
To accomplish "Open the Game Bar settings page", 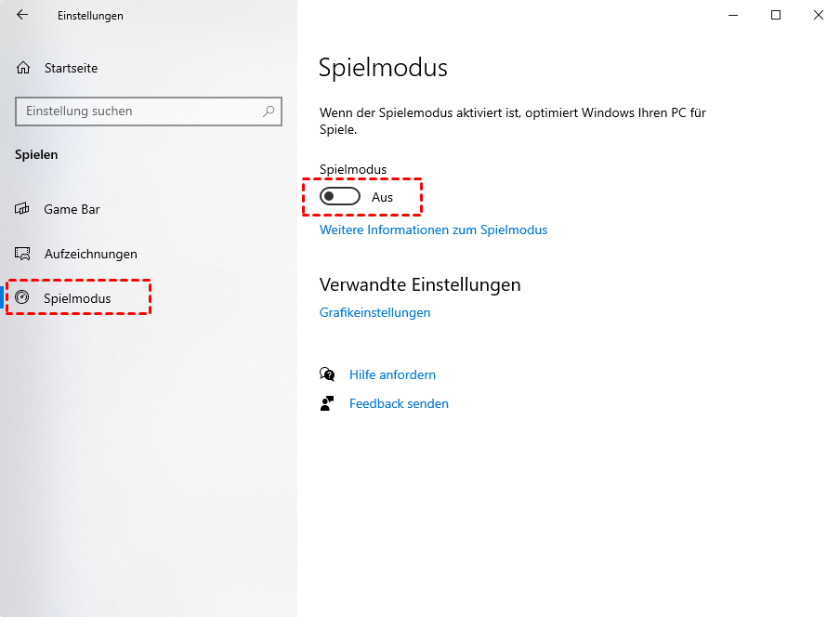I will click(72, 209).
